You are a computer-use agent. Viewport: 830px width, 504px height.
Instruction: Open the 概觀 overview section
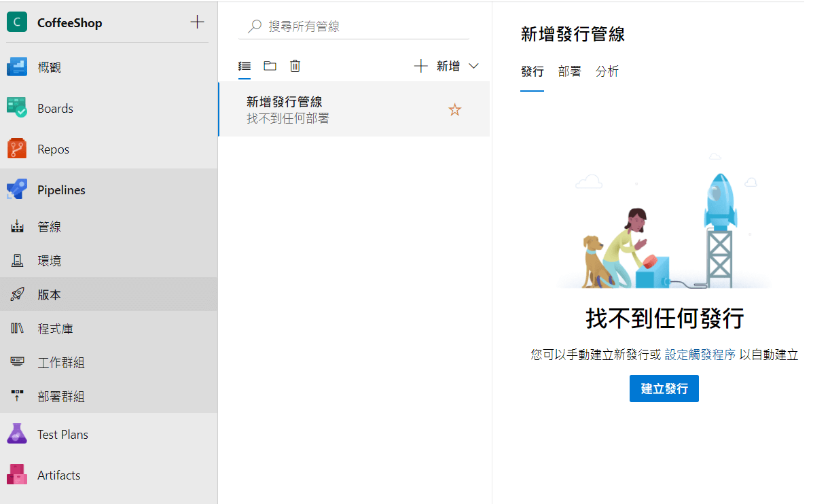pyautogui.click(x=49, y=67)
